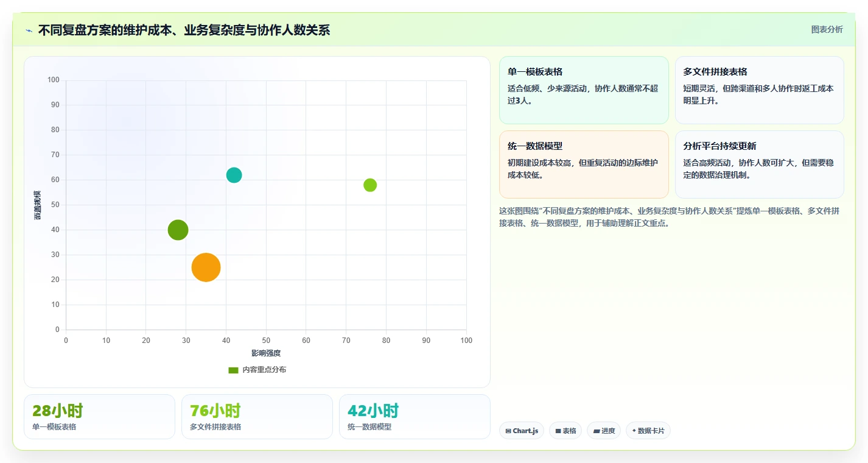Click the 单一模板表格 label under 28小时
This screenshot has height=463, width=868.
54,427
